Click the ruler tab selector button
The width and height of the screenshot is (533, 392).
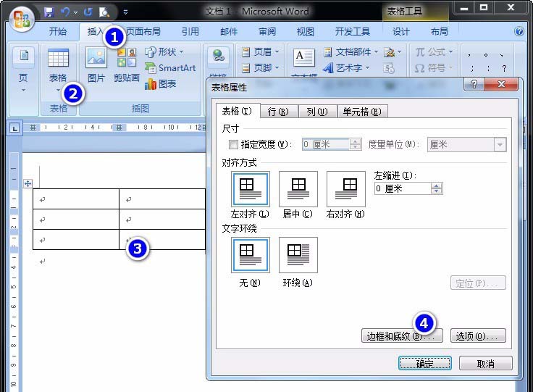(14, 128)
